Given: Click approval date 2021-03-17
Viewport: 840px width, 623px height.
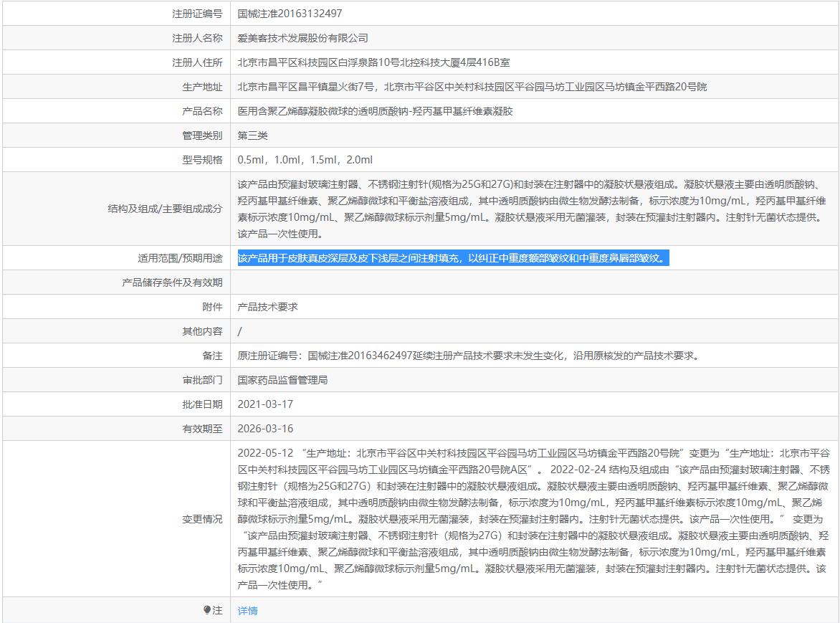Looking at the screenshot, I should (265, 404).
